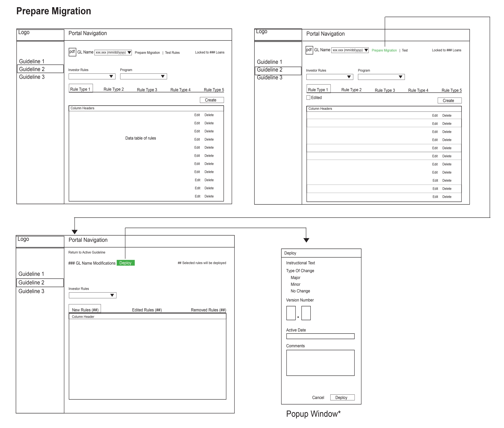Screen dimensions: 504x428
Task: Click the Logo in the top-left wireframe
Action: pos(24,32)
